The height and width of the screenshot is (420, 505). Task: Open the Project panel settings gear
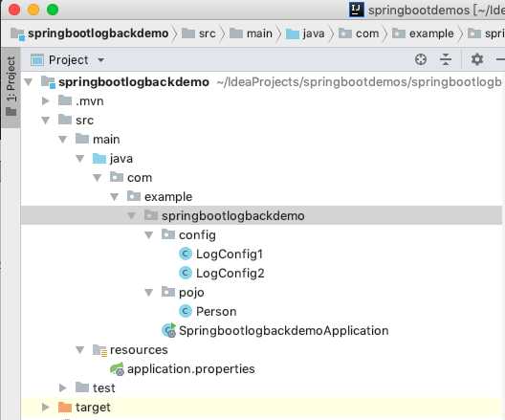tap(477, 59)
